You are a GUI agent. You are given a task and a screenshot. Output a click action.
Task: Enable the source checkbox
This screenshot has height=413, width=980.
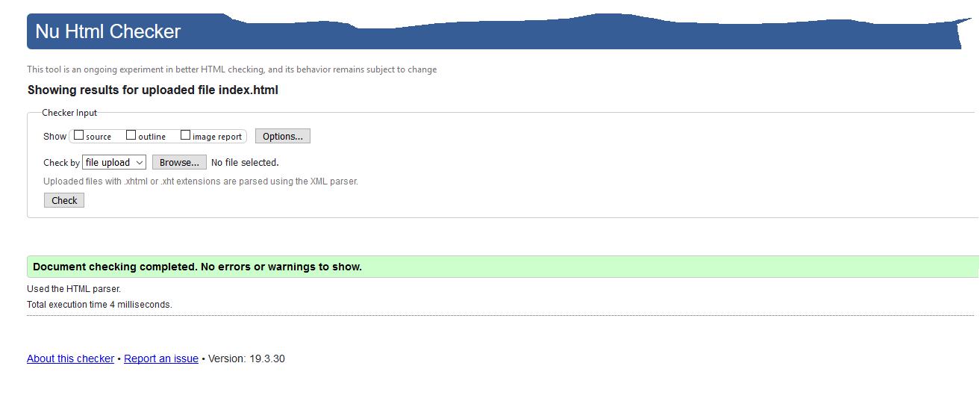coord(79,136)
